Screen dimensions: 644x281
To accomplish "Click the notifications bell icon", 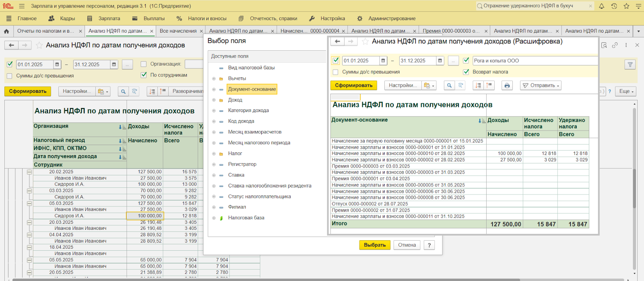I will (601, 6).
